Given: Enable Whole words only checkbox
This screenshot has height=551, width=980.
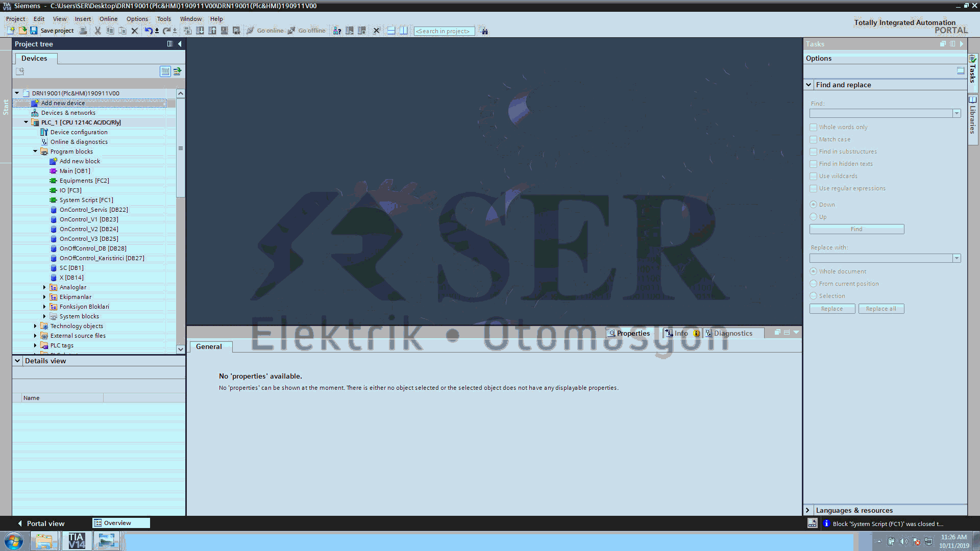Looking at the screenshot, I should tap(813, 127).
